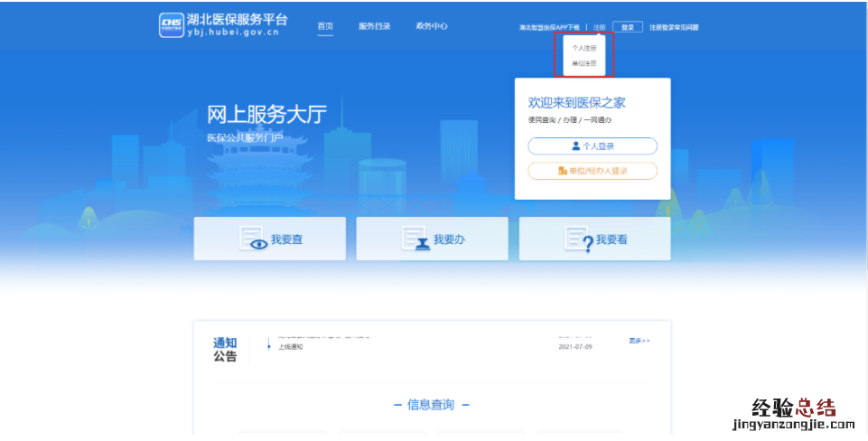Open the 上线通知 announcement

pyautogui.click(x=290, y=347)
